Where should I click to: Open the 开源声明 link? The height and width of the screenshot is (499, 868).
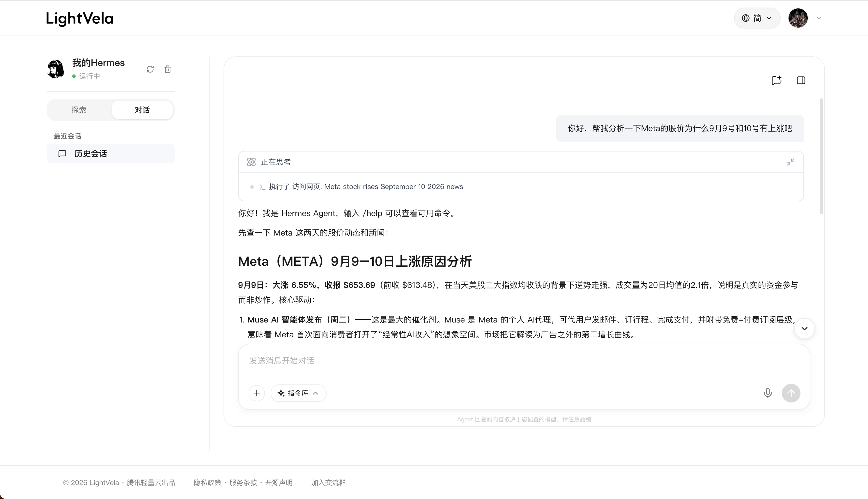click(x=279, y=482)
